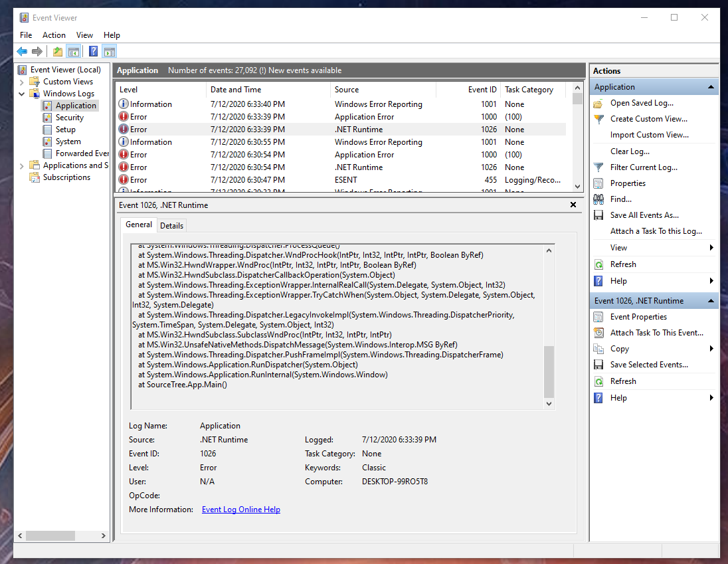Viewport: 728px width, 564px height.
Task: Toggle Show/Hide Console Tree toolbar icon
Action: [73, 52]
